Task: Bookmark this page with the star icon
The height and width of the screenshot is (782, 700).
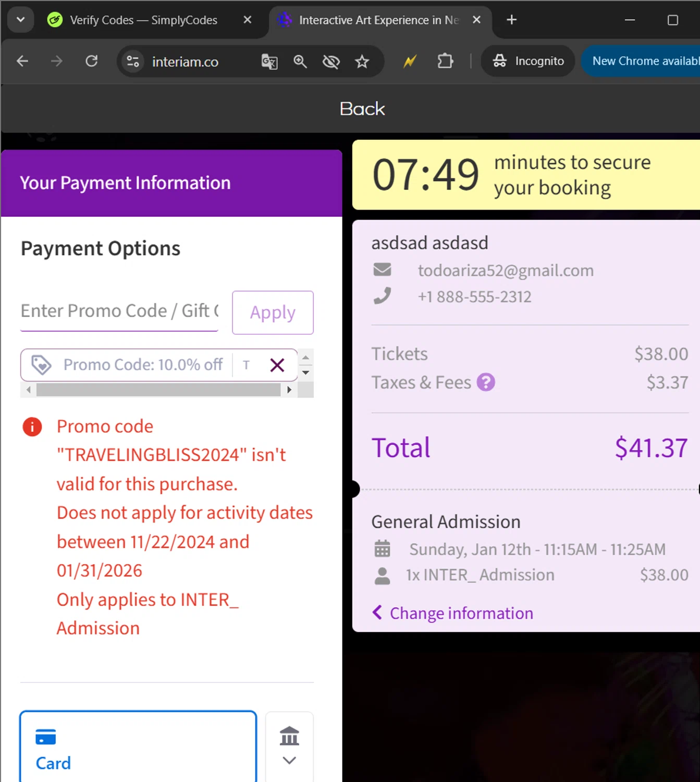Action: (x=362, y=62)
